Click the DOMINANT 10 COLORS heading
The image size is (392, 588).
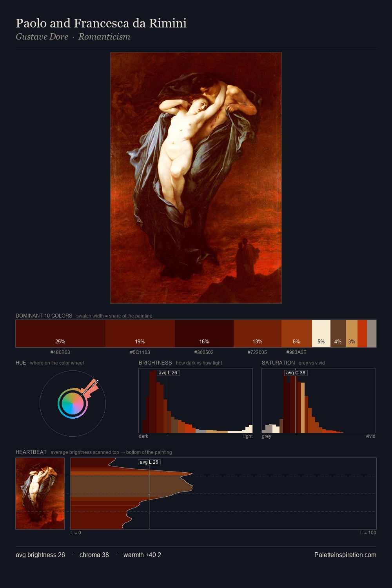click(44, 316)
